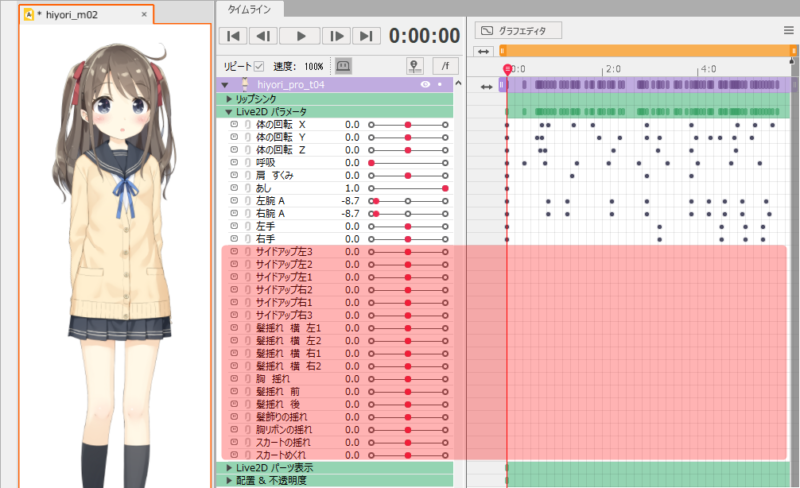Click the up arrow of the track list scrollbar
Image resolution: width=800 pixels, height=488 pixels.
458,83
